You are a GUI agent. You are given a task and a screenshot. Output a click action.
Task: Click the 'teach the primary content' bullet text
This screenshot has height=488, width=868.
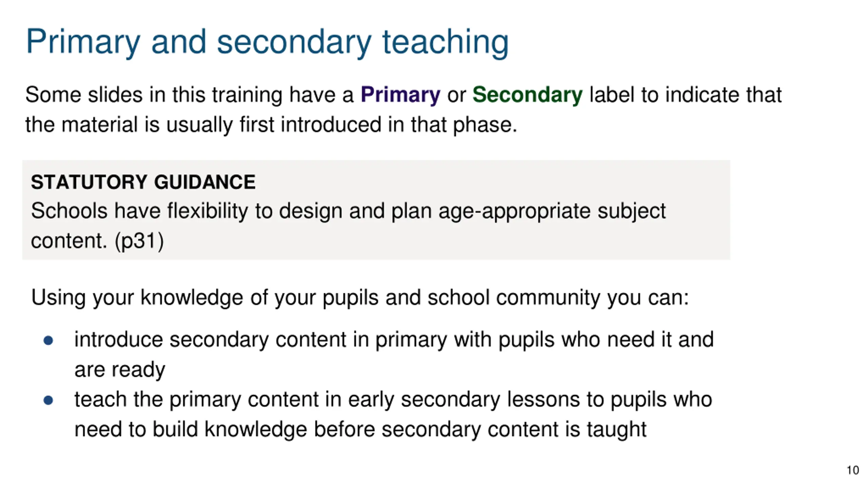[x=393, y=400]
